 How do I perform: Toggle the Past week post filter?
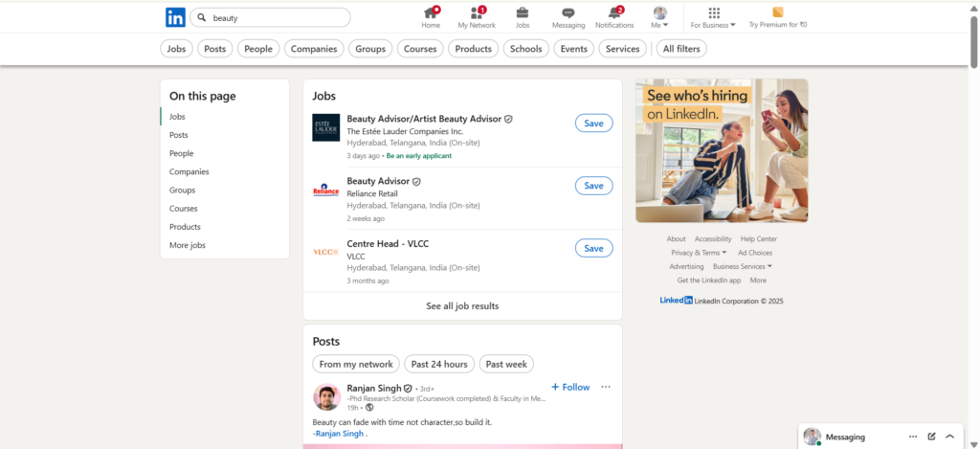point(506,364)
